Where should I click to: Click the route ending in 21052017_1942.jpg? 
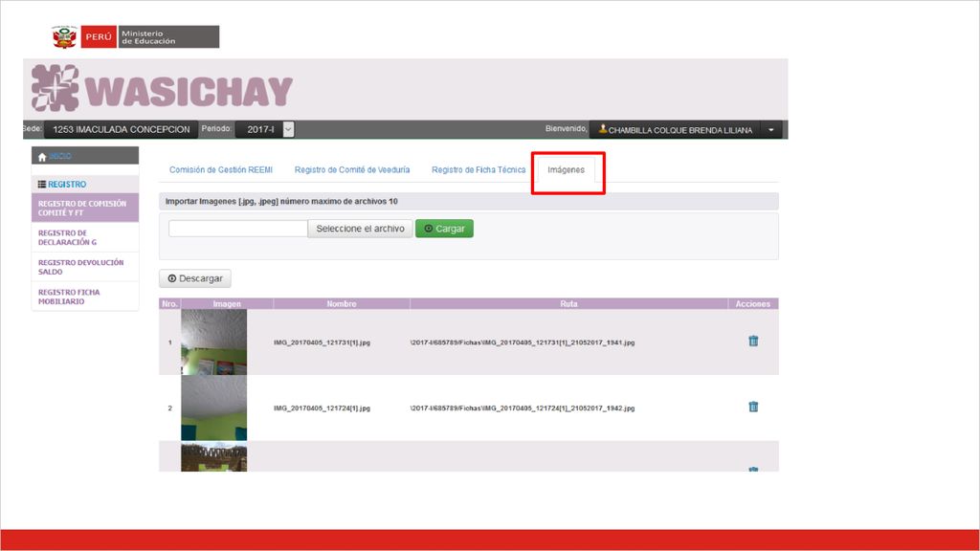[523, 408]
